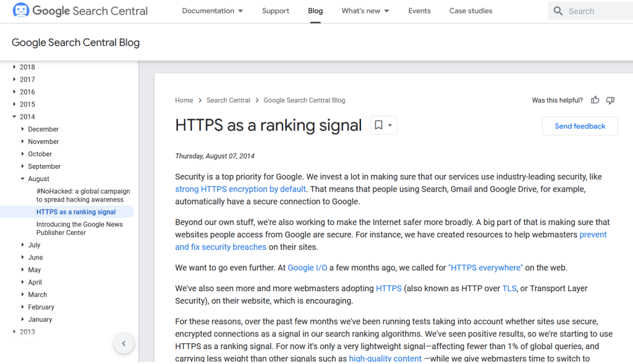Open the TLS link
Screen dimensions: 633x364
[x=509, y=288]
